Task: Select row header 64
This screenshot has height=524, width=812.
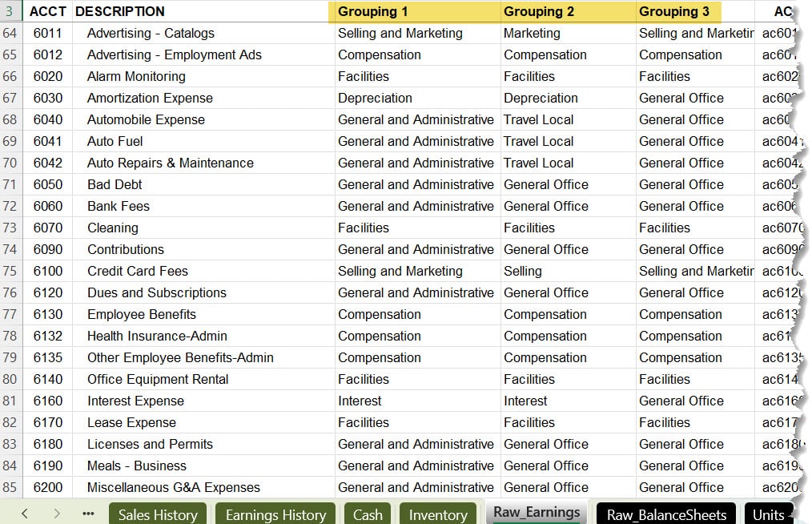Action: pyautogui.click(x=10, y=33)
